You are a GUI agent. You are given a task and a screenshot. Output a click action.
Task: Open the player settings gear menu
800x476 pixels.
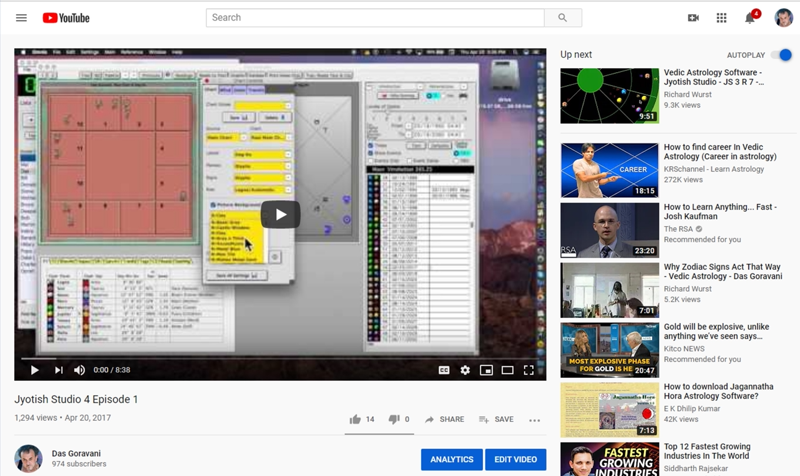[465, 370]
